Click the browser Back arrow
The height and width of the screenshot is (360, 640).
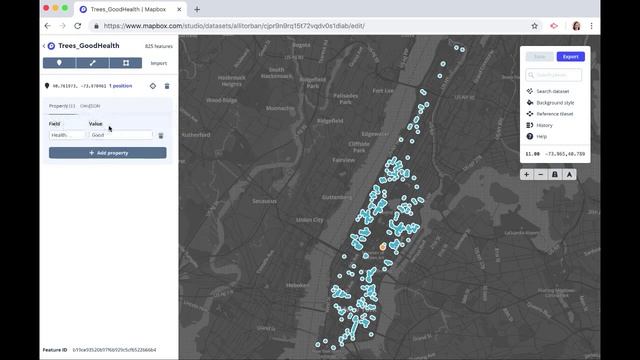point(48,26)
